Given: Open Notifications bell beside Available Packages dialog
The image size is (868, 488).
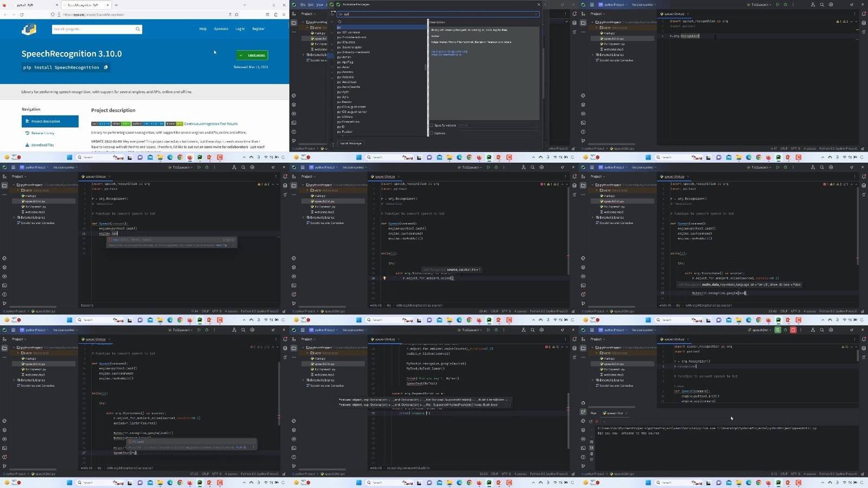Looking at the screenshot, I should click(575, 14).
